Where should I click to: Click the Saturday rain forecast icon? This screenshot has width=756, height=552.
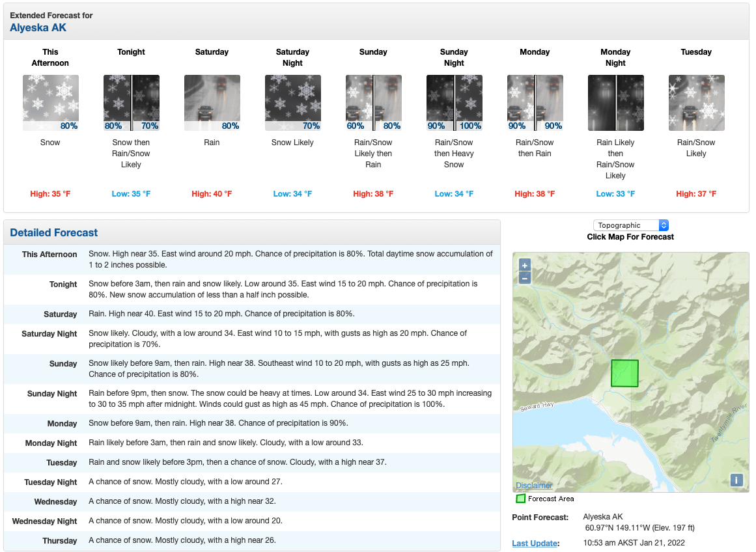coord(212,103)
